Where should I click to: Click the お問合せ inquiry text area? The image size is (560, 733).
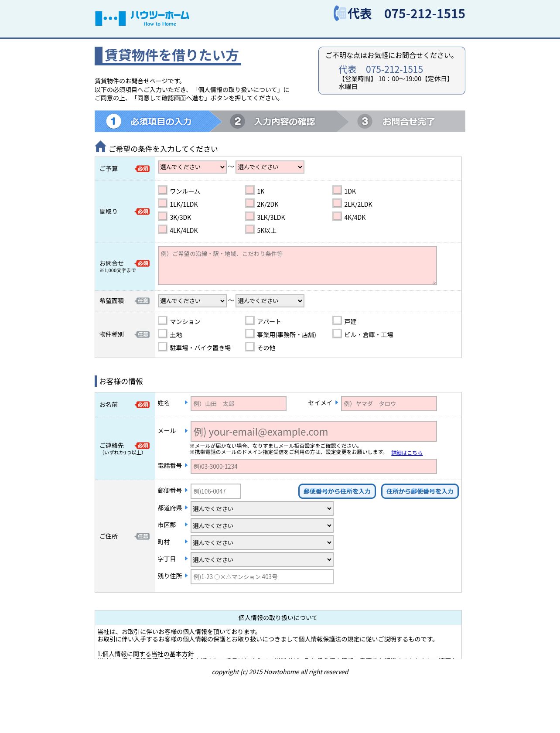(297, 266)
